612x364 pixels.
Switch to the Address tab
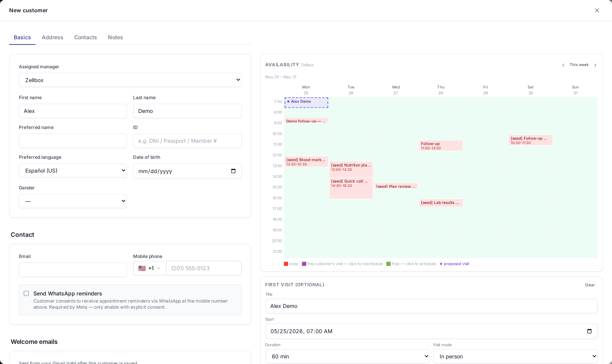tap(53, 37)
